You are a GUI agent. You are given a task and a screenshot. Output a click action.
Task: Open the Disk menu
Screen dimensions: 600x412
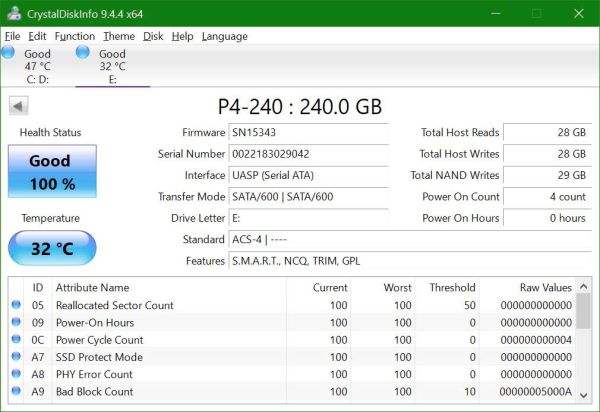point(153,36)
